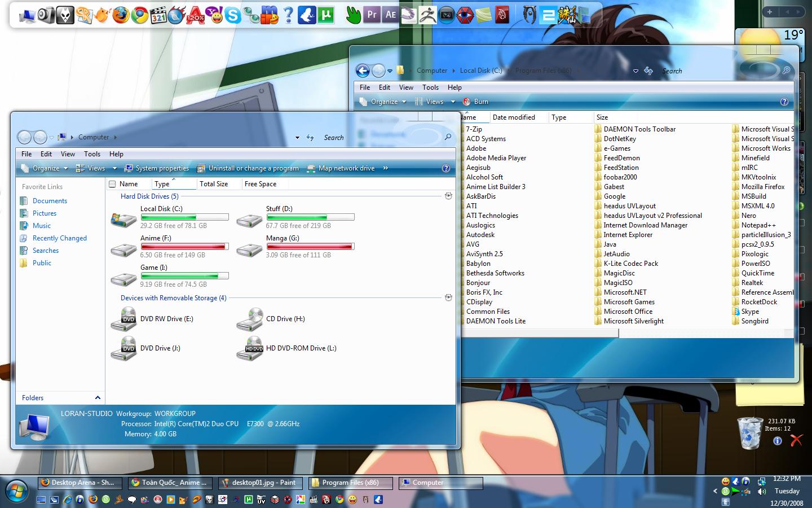
Task: Click Back arrow in Program Files window
Action: (363, 71)
